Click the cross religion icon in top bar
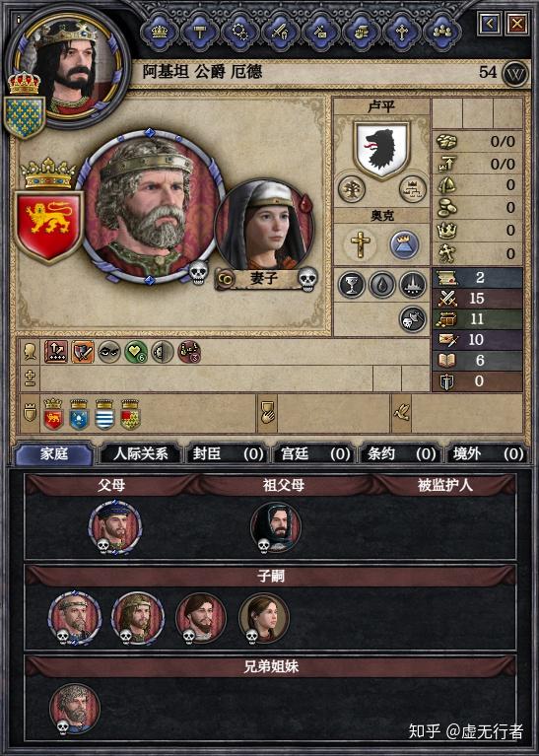Image resolution: width=539 pixels, height=756 pixels. coord(402,32)
